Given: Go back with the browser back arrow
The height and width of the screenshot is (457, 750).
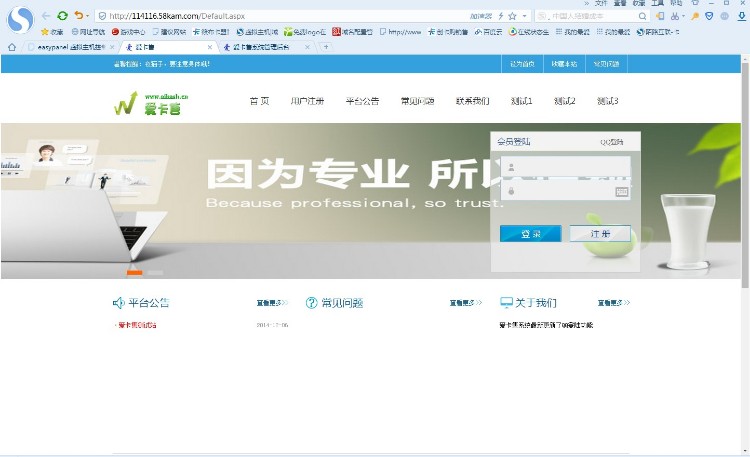Looking at the screenshot, I should tap(46, 16).
